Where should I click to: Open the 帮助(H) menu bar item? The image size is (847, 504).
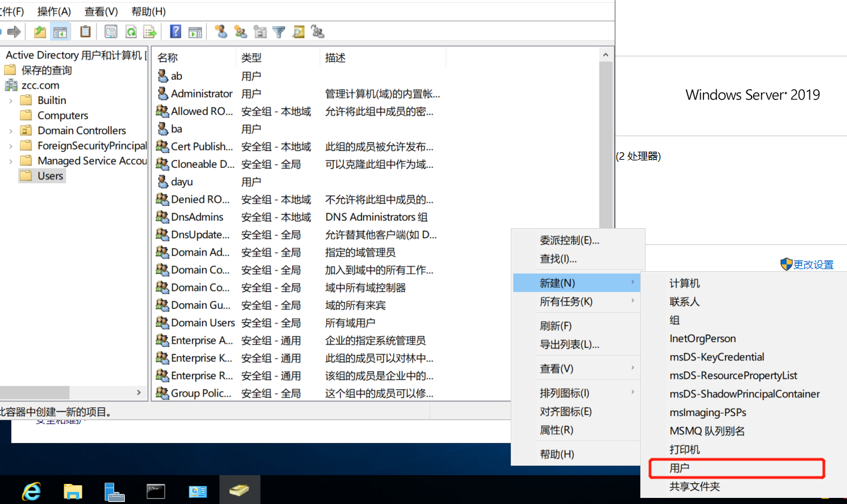click(x=149, y=11)
